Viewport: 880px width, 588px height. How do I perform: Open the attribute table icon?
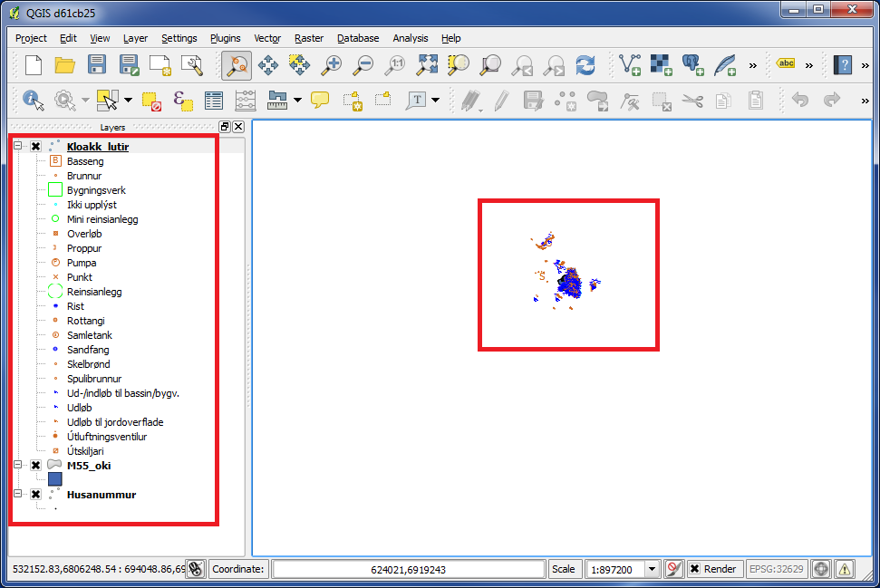tap(214, 101)
